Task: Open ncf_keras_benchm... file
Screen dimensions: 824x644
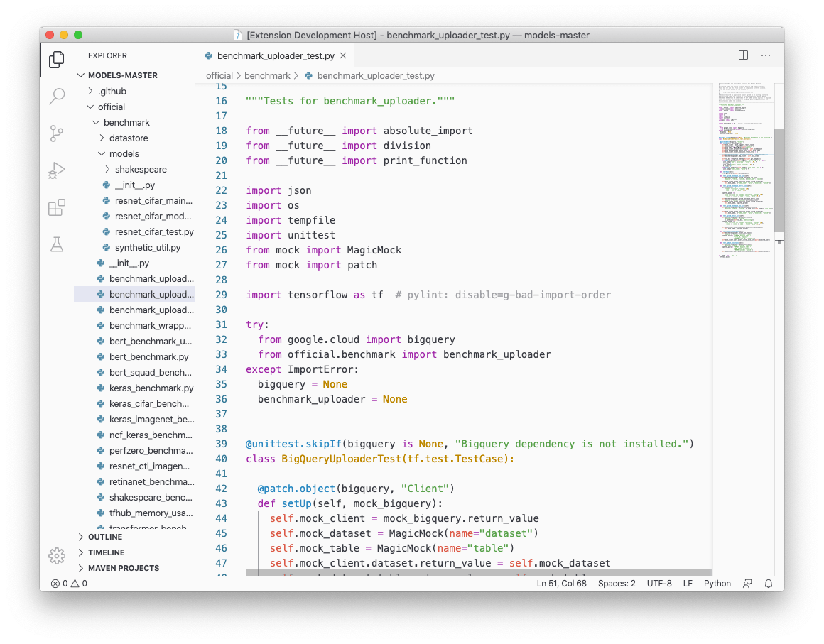Action: click(x=134, y=435)
